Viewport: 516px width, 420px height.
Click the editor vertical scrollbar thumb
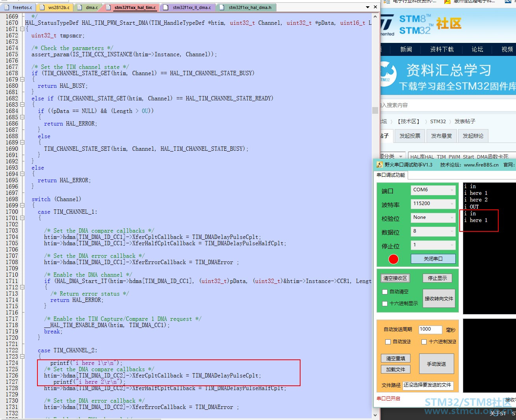pyautogui.click(x=375, y=110)
